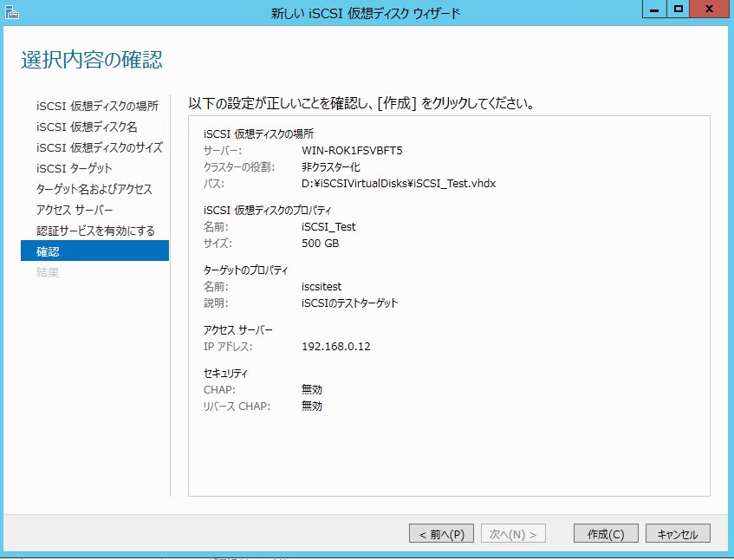The width and height of the screenshot is (734, 560).
Task: Go to 認証サービスを有効にする step
Action: (x=95, y=231)
